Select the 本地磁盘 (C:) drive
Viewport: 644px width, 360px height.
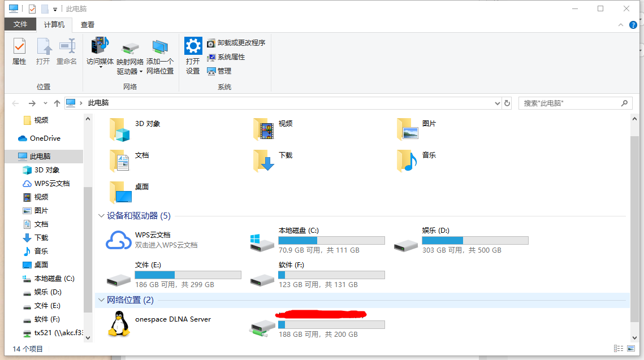point(262,241)
